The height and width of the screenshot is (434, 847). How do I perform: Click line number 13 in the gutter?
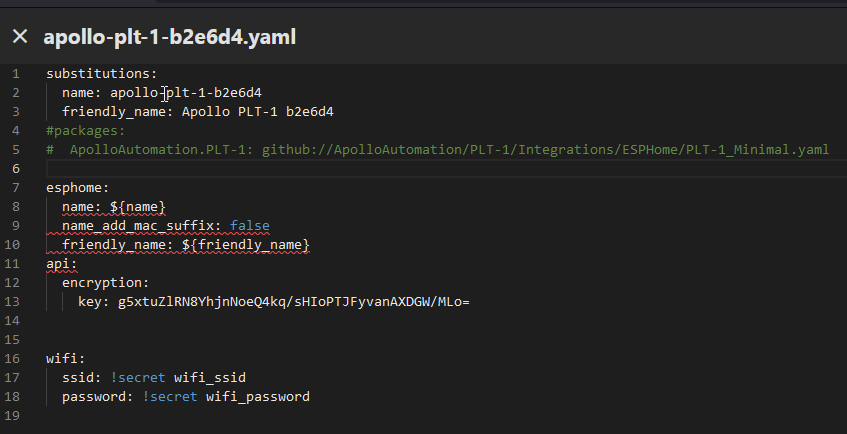coord(15,301)
